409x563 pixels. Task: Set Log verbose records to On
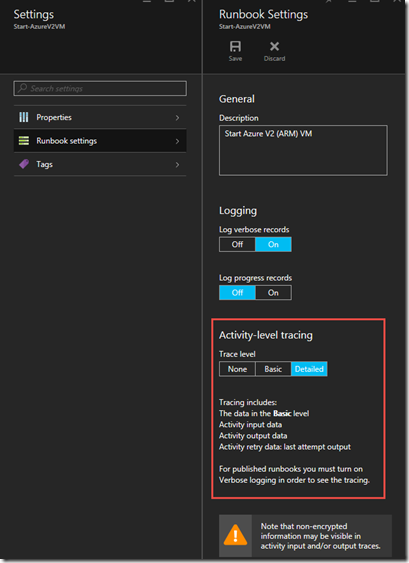[x=273, y=245]
